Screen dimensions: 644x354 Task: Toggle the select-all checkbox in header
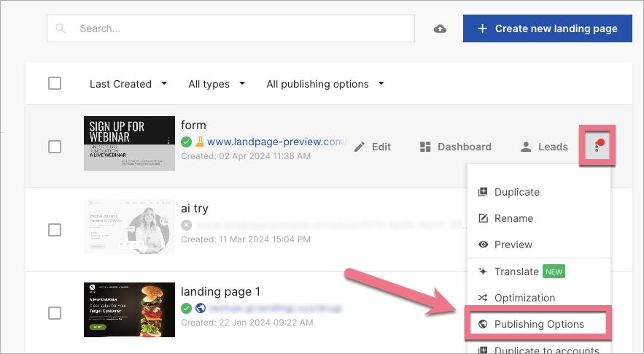(55, 83)
